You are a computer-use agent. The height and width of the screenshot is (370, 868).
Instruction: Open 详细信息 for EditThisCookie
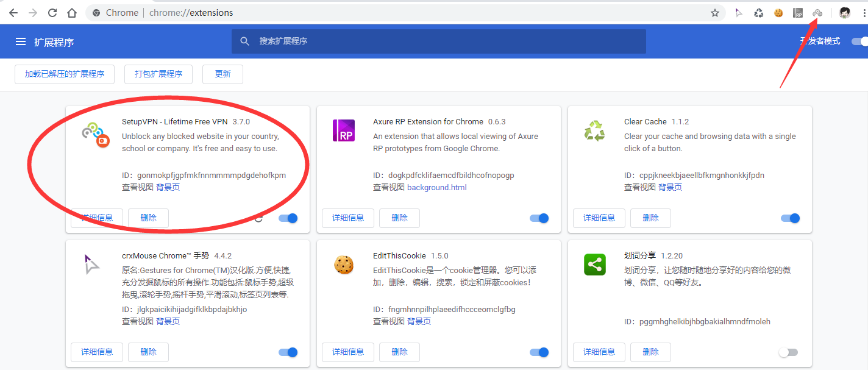348,352
